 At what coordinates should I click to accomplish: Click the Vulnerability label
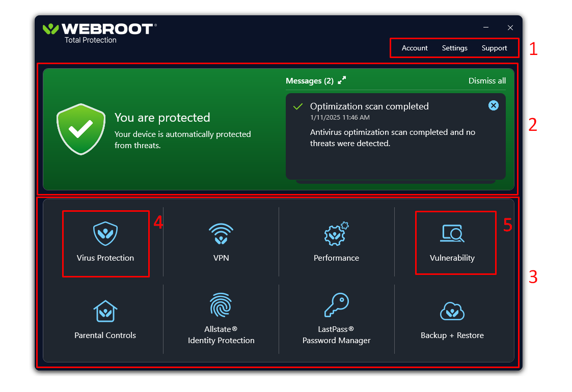tap(452, 258)
